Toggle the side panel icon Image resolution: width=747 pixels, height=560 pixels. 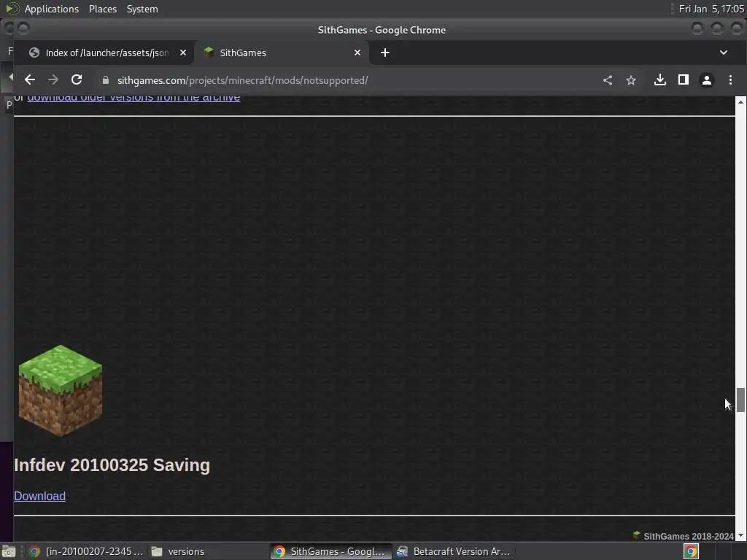pos(683,80)
